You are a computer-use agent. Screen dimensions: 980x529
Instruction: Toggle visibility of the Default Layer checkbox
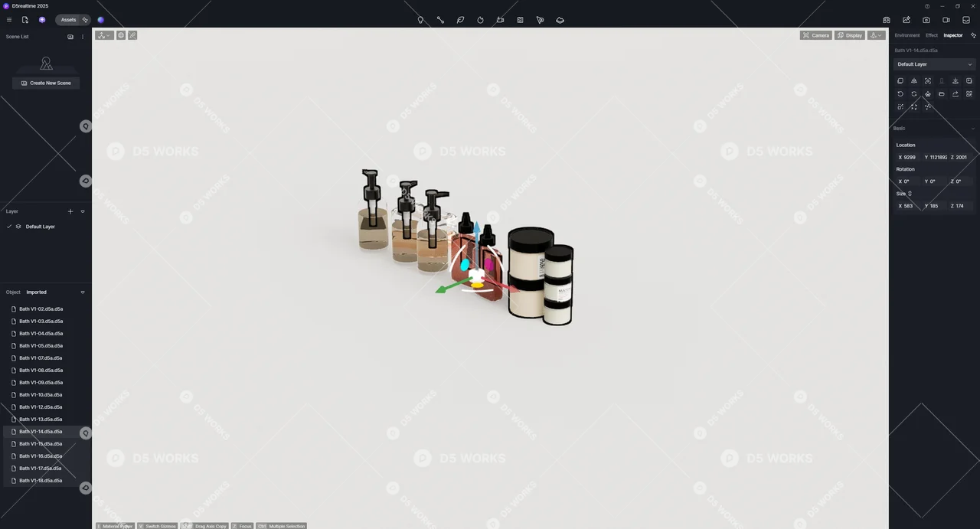pos(8,226)
